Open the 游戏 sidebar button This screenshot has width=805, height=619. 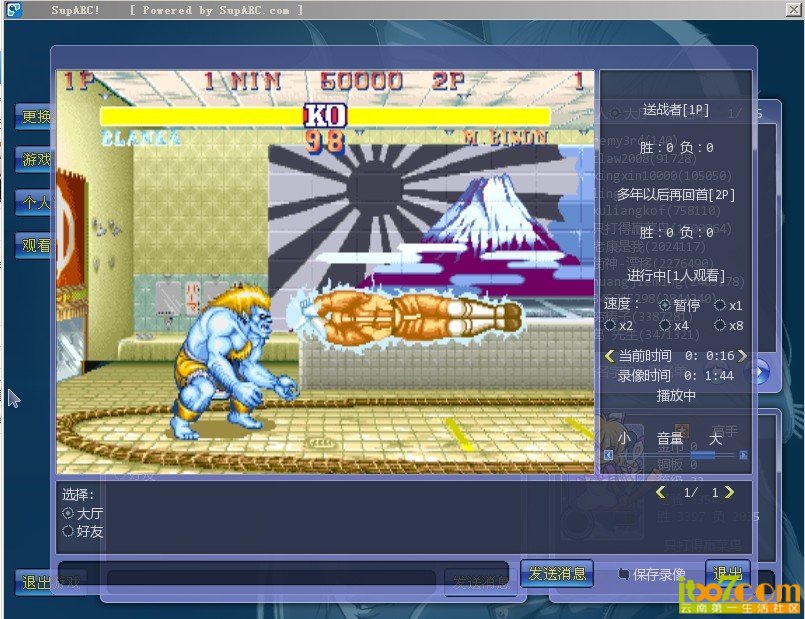click(x=34, y=160)
